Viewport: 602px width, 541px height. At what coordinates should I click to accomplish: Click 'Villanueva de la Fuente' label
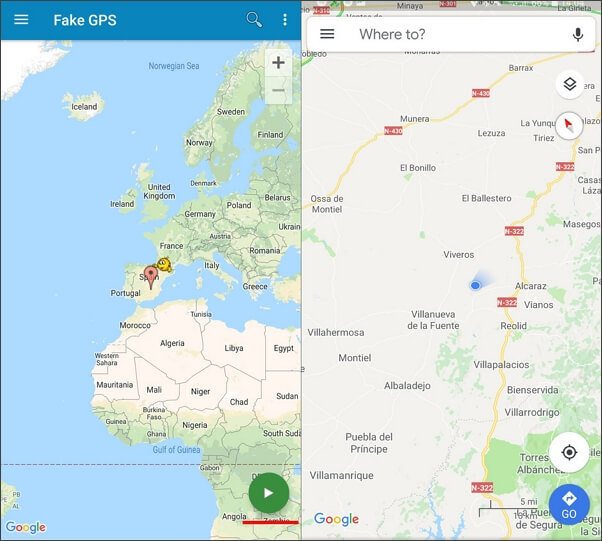click(x=433, y=320)
